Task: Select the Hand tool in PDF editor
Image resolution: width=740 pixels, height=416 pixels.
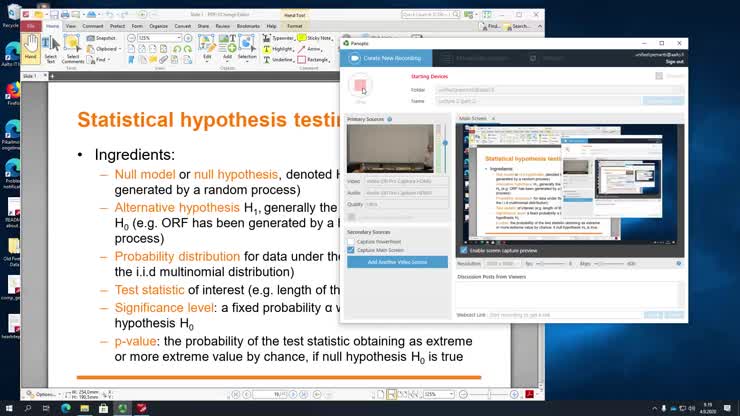Action: point(31,48)
